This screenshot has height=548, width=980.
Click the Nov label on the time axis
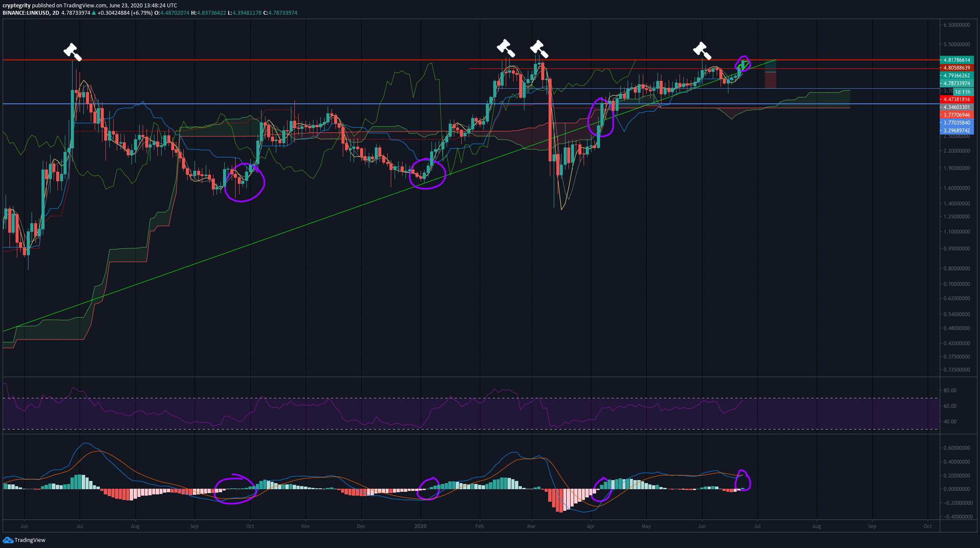[x=306, y=526]
